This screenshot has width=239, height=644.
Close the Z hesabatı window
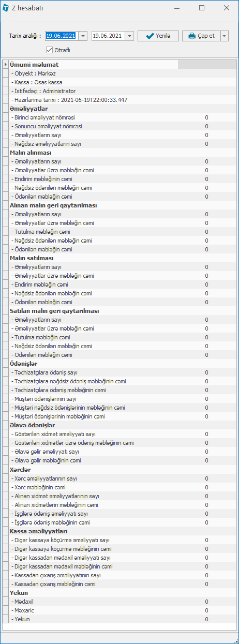(x=226, y=8)
